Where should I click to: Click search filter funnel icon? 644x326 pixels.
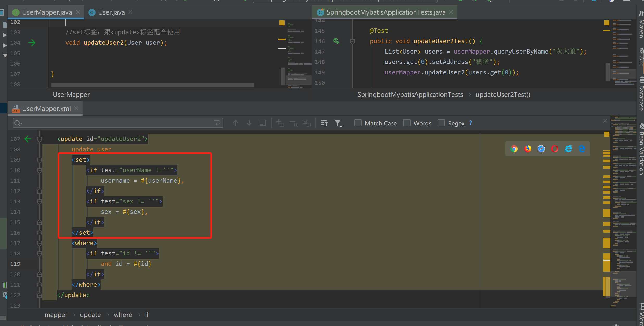pos(338,123)
